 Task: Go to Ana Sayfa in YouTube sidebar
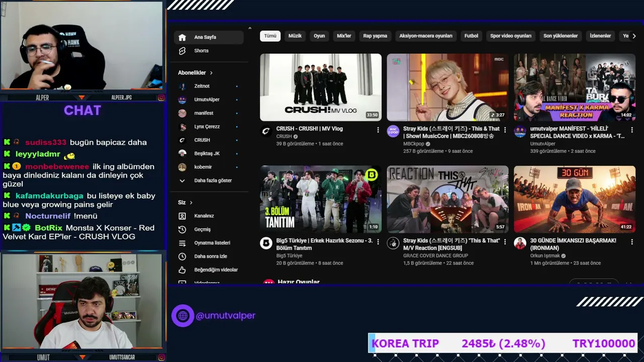coord(209,37)
